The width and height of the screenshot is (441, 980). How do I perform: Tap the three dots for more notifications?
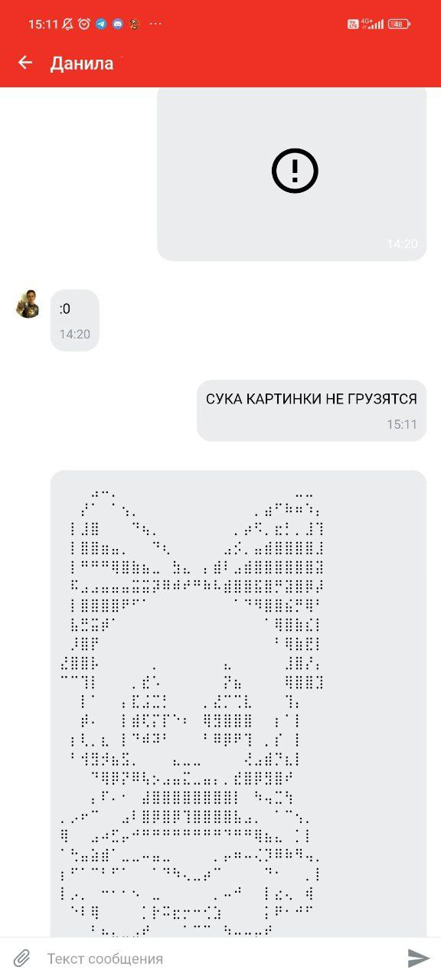(155, 24)
